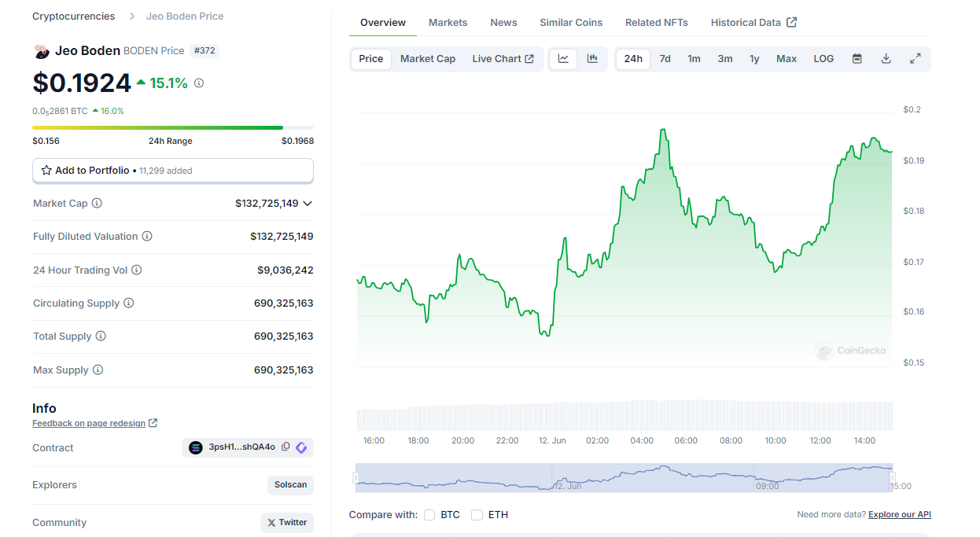Switch to the Similar Coins tab

[571, 23]
